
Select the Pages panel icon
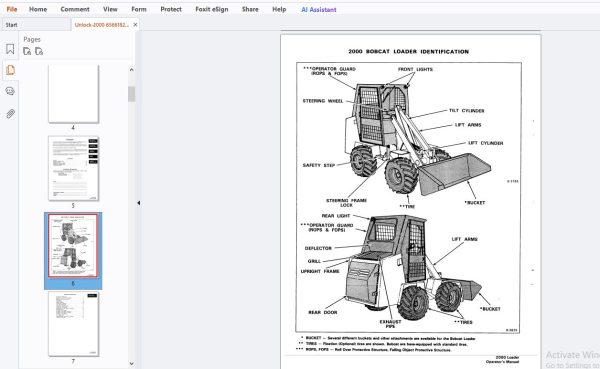pos(10,70)
